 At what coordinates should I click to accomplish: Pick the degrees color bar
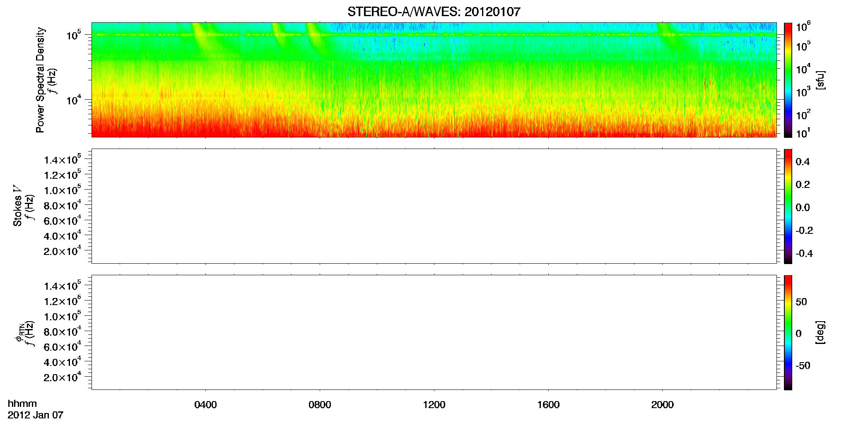pyautogui.click(x=788, y=332)
